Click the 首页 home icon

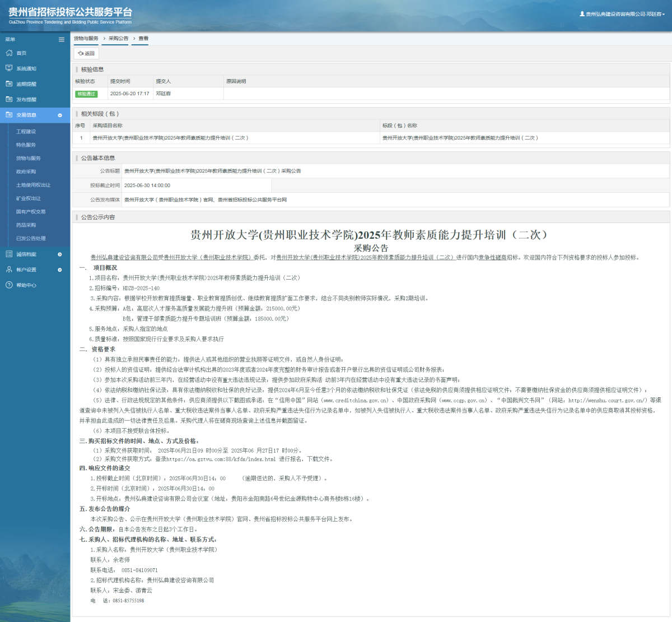pyautogui.click(x=9, y=53)
